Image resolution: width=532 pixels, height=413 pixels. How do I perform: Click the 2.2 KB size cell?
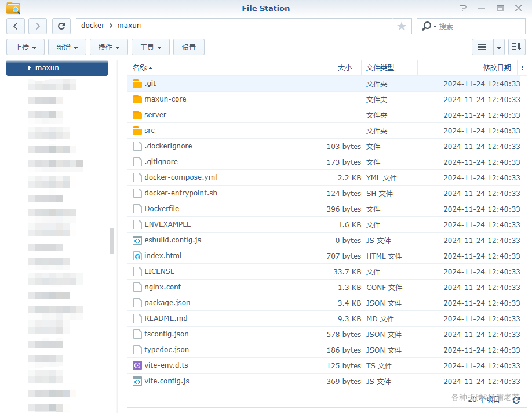point(349,177)
